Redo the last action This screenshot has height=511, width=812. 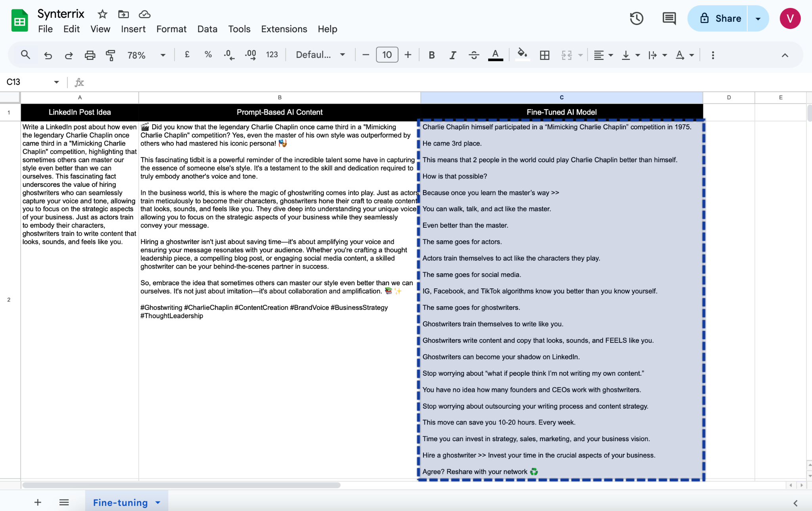point(69,55)
